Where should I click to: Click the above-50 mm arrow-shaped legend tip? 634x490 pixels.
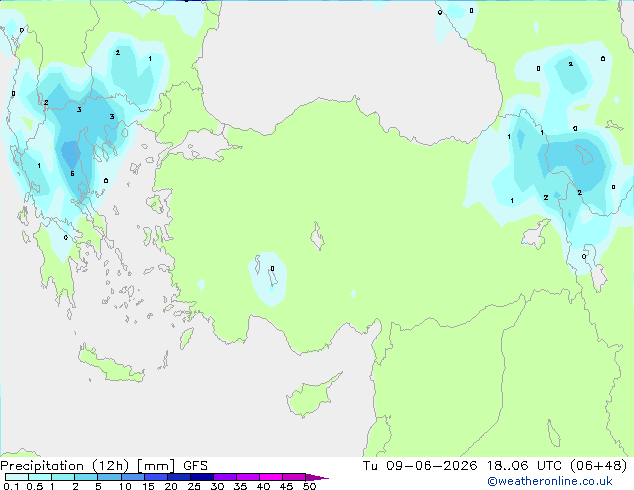(x=317, y=477)
